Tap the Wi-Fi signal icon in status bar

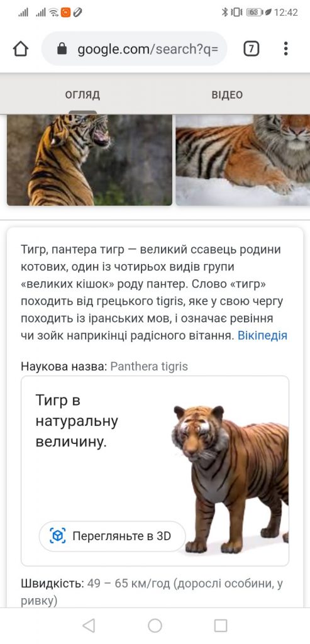click(53, 13)
